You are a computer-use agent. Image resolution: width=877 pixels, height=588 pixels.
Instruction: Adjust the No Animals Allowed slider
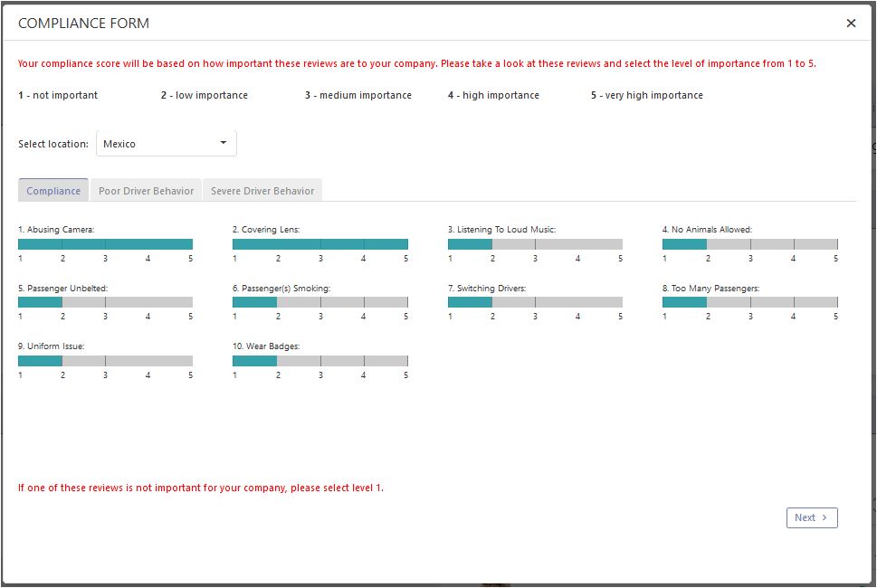tap(750, 244)
